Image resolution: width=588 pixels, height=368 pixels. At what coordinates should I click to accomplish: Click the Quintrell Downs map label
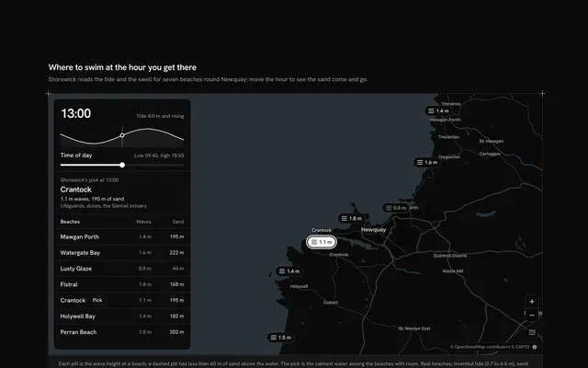(x=450, y=256)
